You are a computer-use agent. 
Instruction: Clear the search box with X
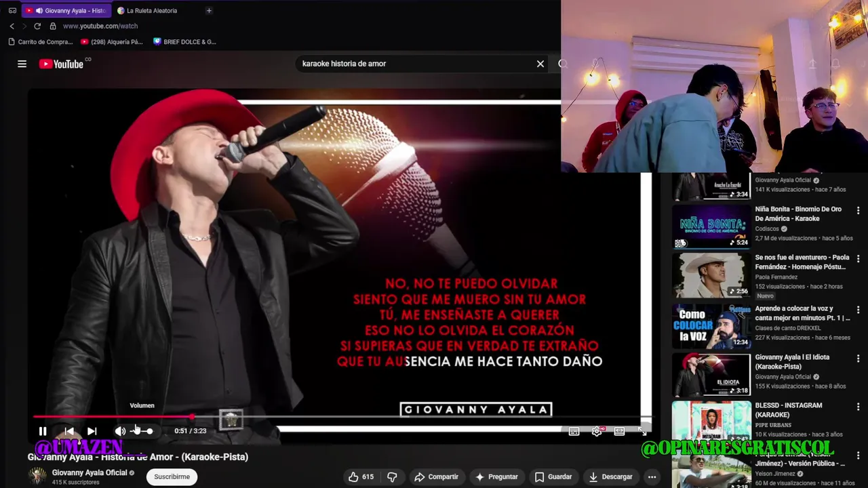tap(540, 64)
